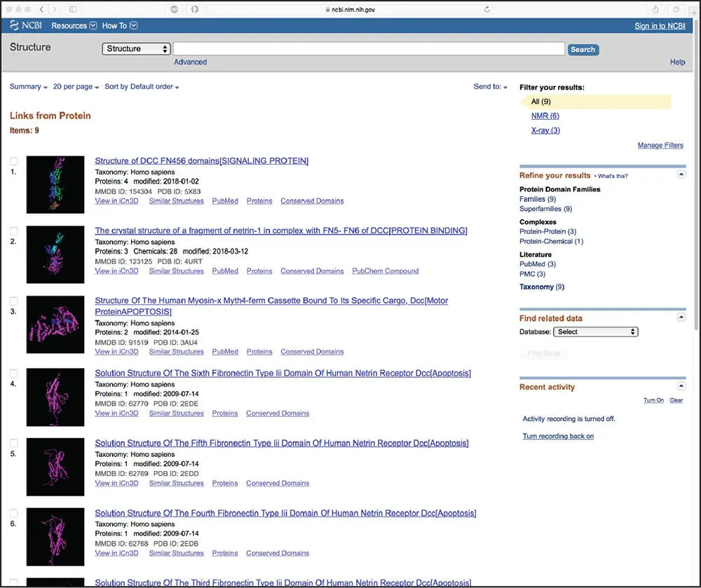Open the Structure database dropdown
Viewport: 701px width, 588px height.
tap(137, 48)
